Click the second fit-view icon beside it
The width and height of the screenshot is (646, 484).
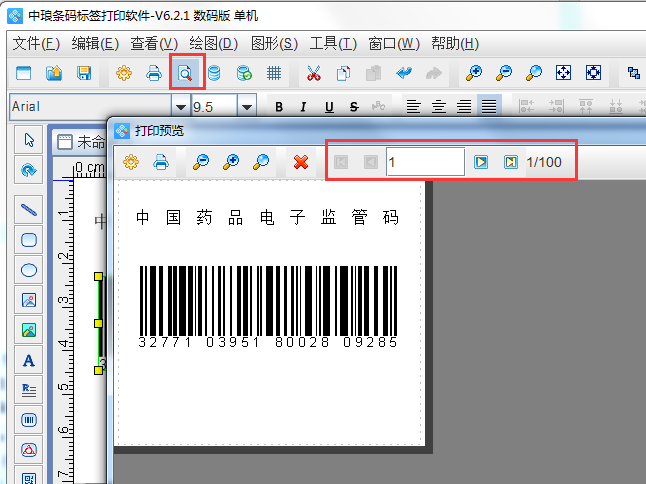point(593,73)
